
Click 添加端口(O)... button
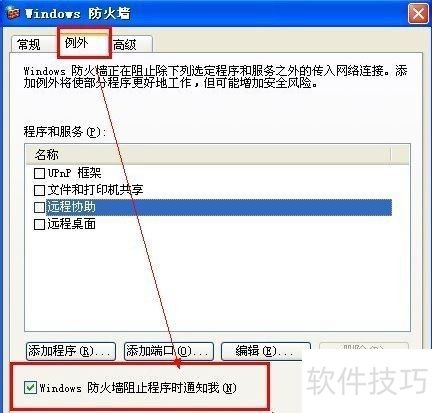pos(169,351)
